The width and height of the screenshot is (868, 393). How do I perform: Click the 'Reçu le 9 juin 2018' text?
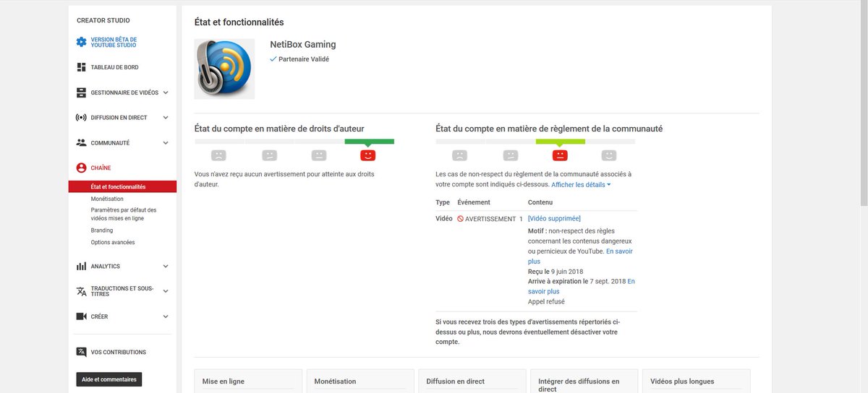point(556,272)
